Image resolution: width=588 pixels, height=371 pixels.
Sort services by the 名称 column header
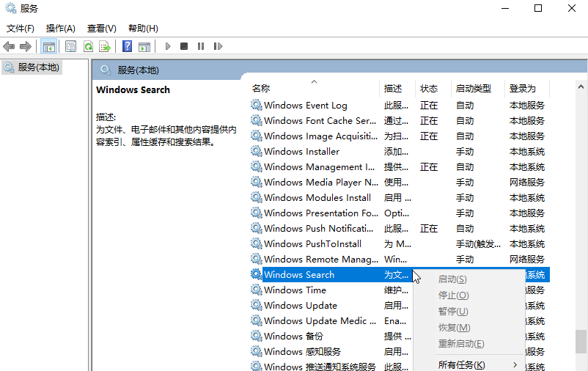click(x=261, y=88)
